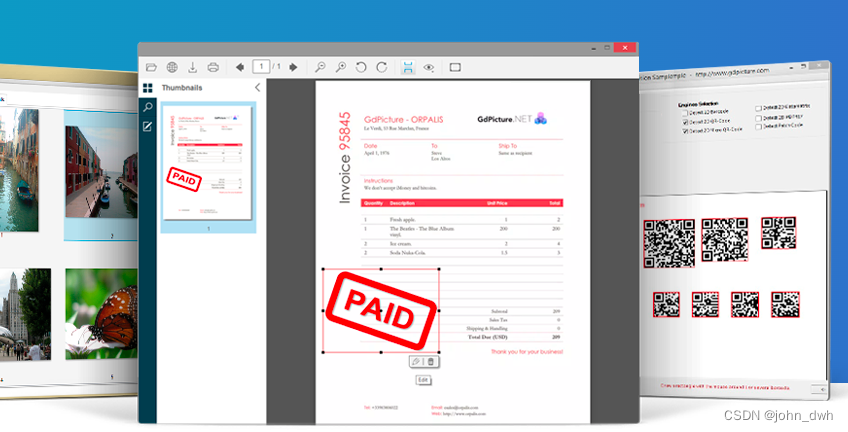Select the butterfly thumbnail in left window
This screenshot has height=432, width=848.
(x=101, y=314)
